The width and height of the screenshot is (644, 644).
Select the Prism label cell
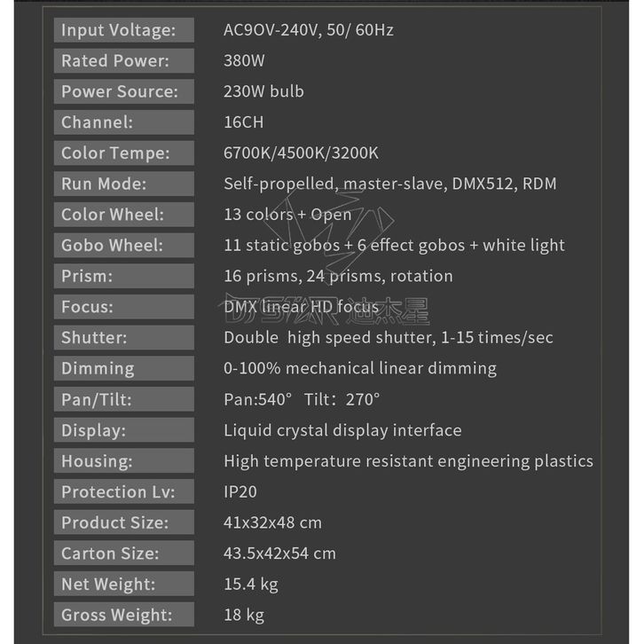(x=123, y=276)
